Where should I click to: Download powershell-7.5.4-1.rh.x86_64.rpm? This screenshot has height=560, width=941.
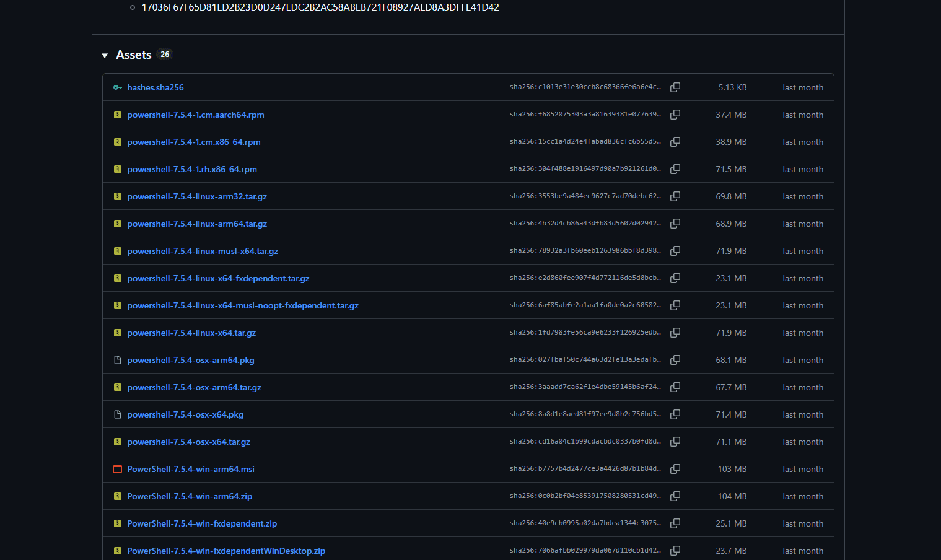(x=192, y=169)
